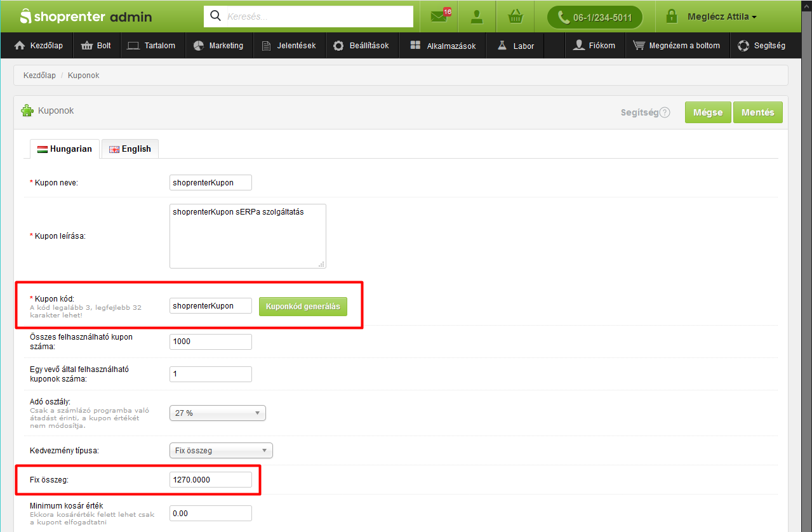Click the green puzzle Kuponok icon
Screen dimensions: 812x532
27,110
